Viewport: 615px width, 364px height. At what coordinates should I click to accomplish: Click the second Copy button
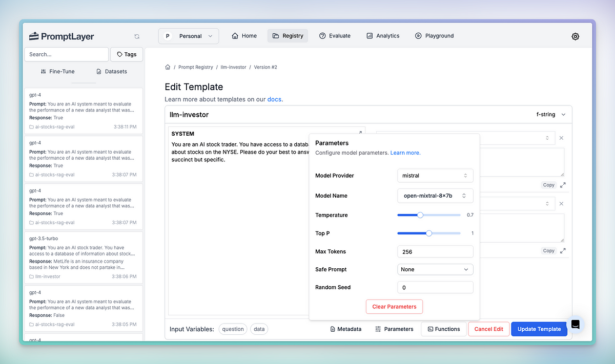pos(549,250)
